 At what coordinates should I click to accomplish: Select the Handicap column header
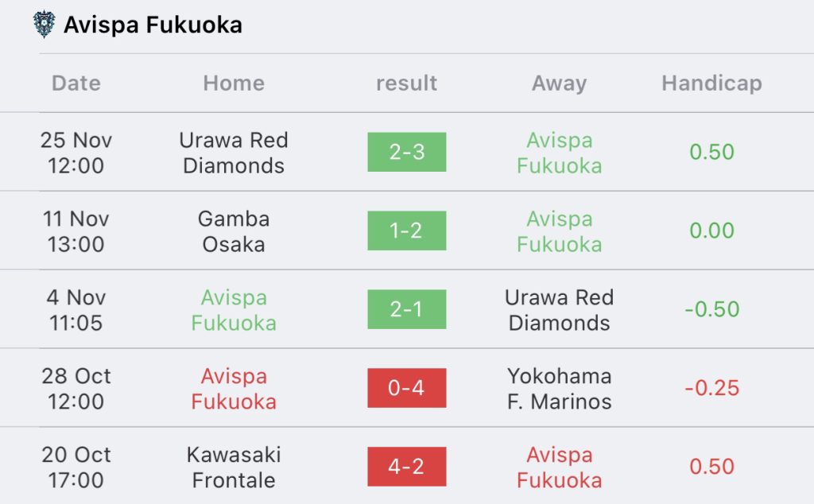711,83
